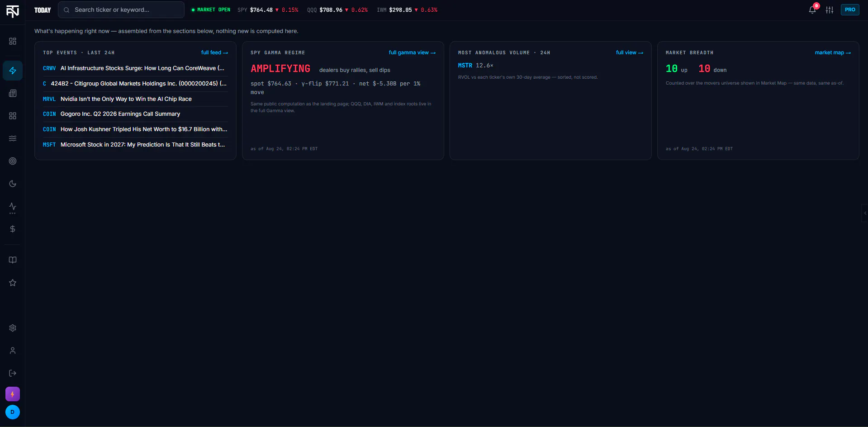
Task: Open the blue D user avatar
Action: click(13, 412)
